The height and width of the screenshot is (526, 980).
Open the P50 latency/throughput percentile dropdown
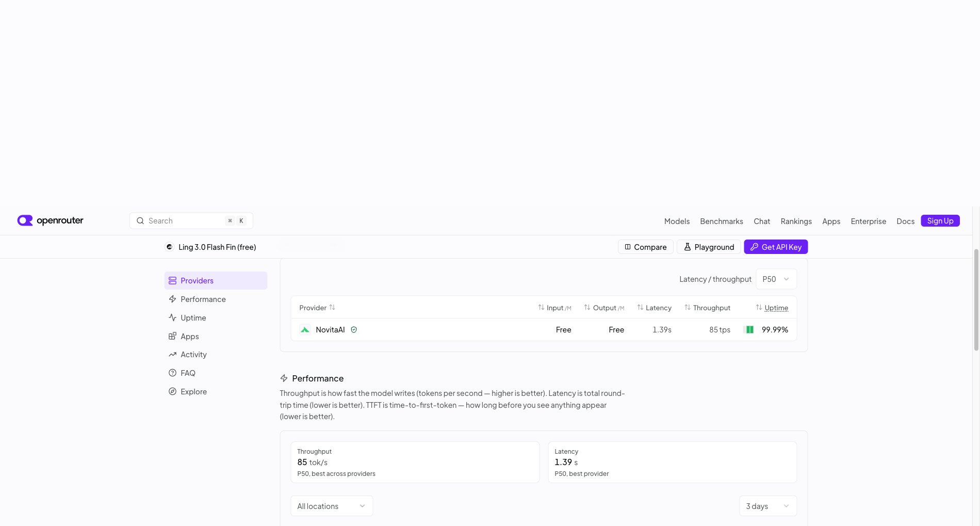point(776,279)
